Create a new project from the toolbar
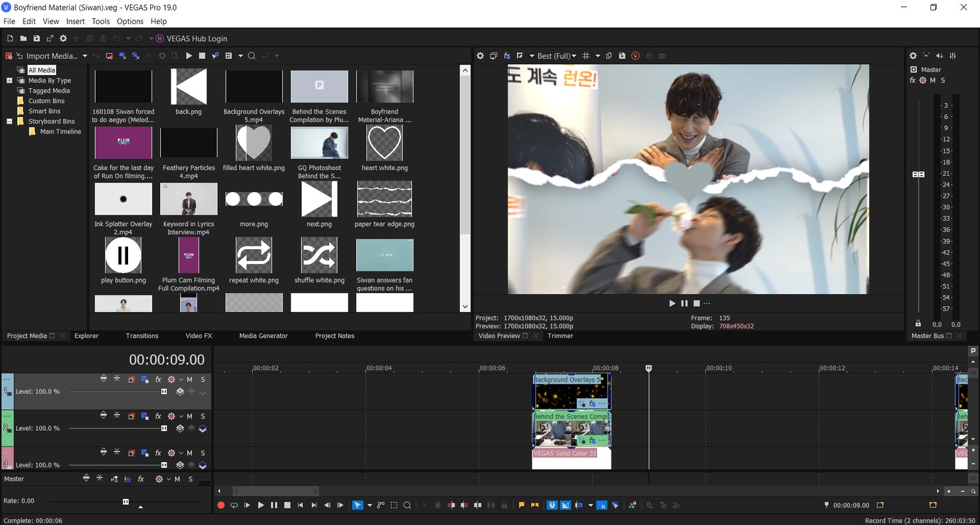980x525 pixels. point(9,39)
